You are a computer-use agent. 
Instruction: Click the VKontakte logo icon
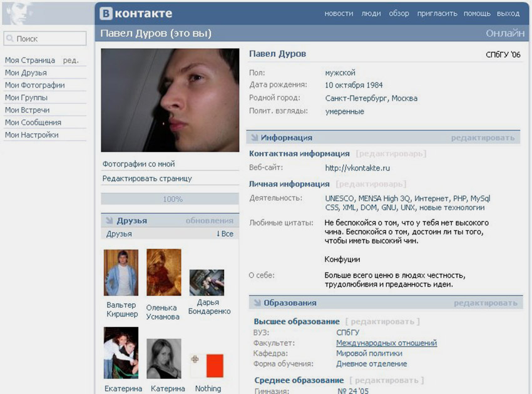106,14
